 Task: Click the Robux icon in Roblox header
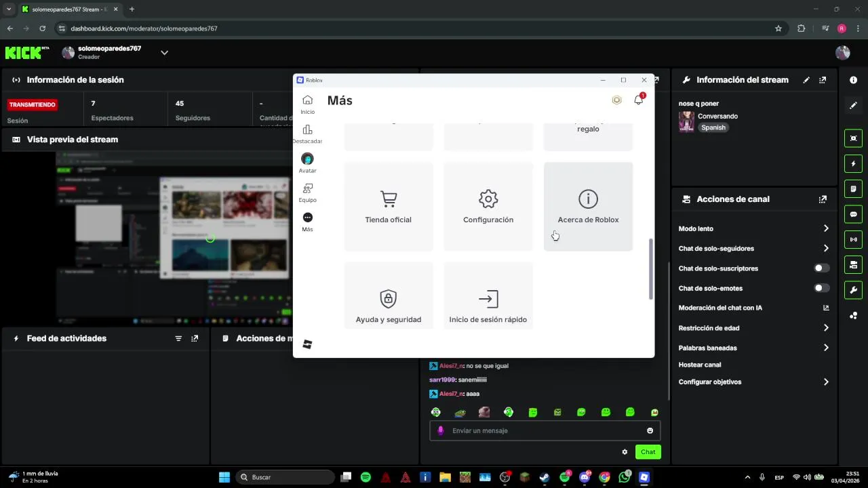click(616, 100)
